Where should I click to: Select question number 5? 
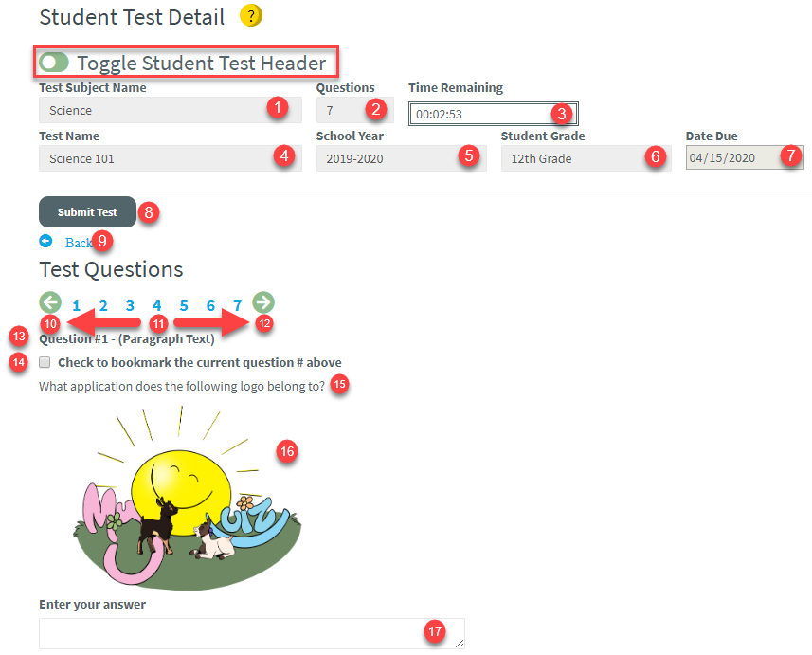tap(183, 305)
